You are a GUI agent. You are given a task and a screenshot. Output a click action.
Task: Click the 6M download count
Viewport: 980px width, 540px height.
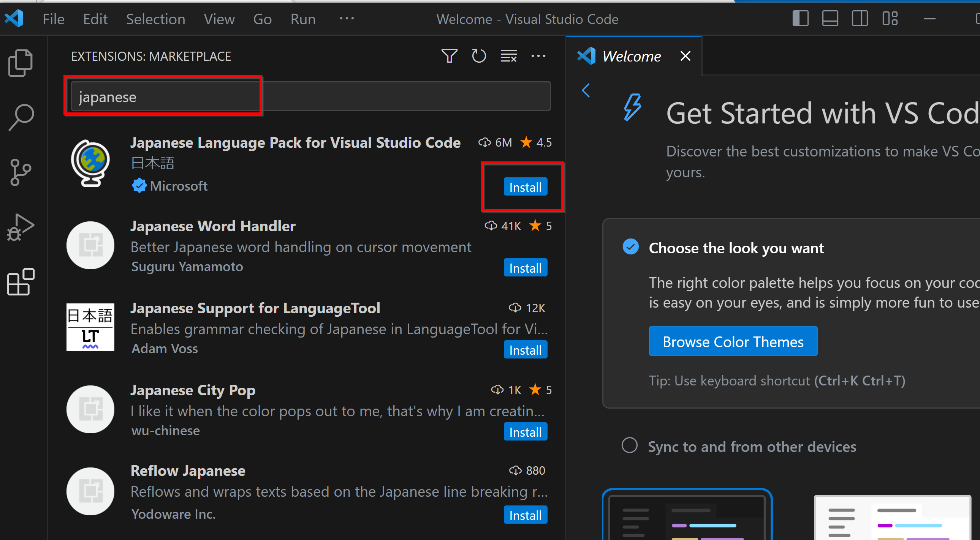pos(496,143)
